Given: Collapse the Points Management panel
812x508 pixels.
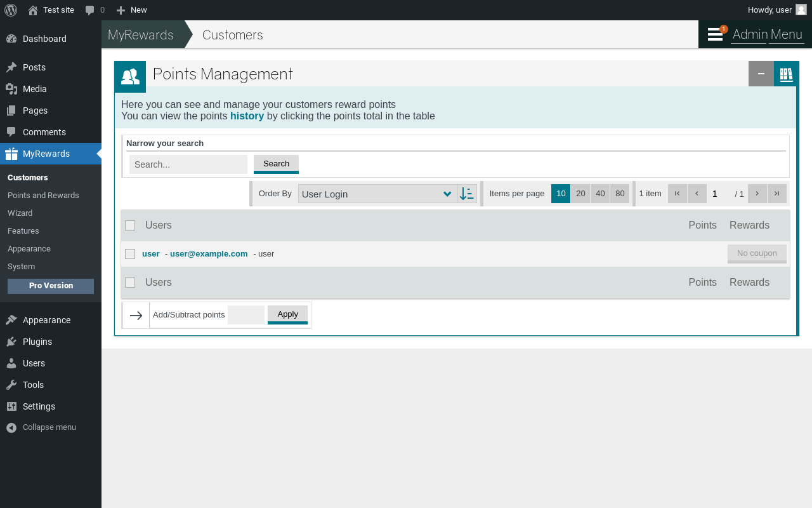Looking at the screenshot, I should point(761,74).
